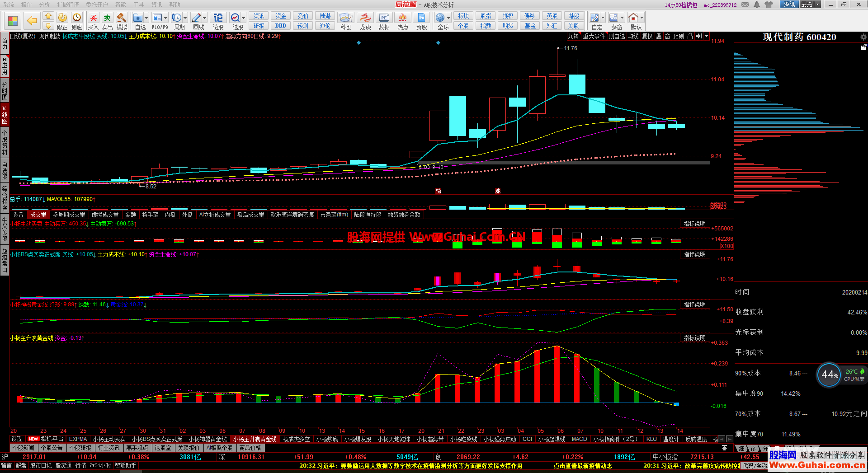The image size is (868, 473).
Task: Open the 模拟 simulated trading gavel icon
Action: tap(122, 20)
